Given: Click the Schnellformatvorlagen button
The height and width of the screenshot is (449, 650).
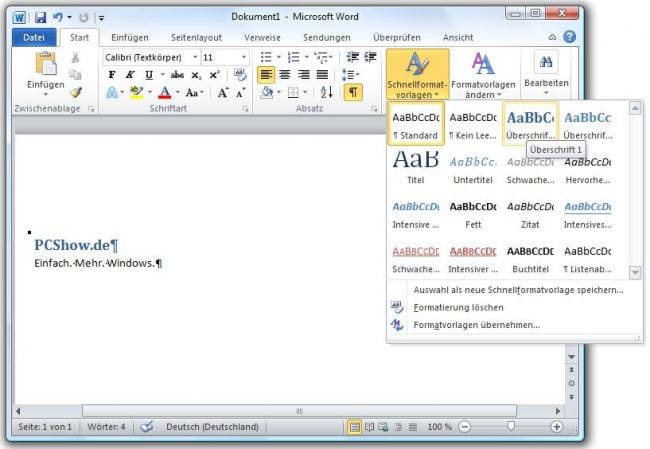Looking at the screenshot, I should tap(417, 75).
